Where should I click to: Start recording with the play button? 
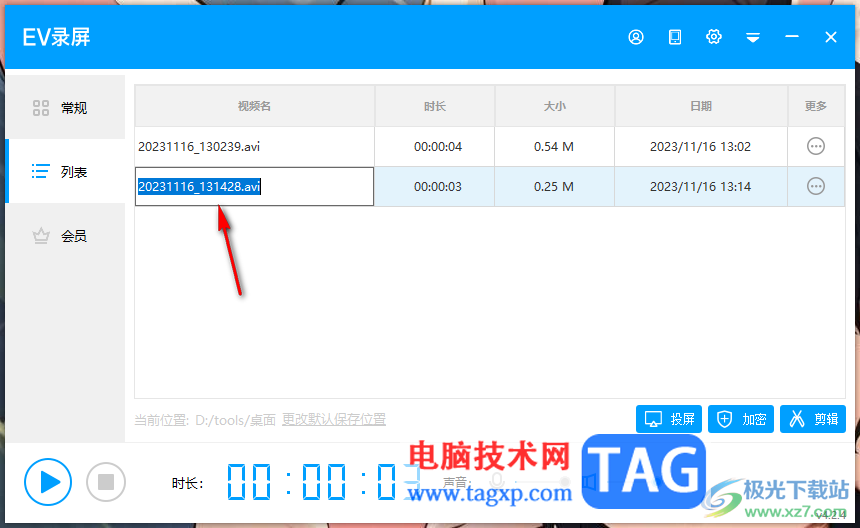48,482
